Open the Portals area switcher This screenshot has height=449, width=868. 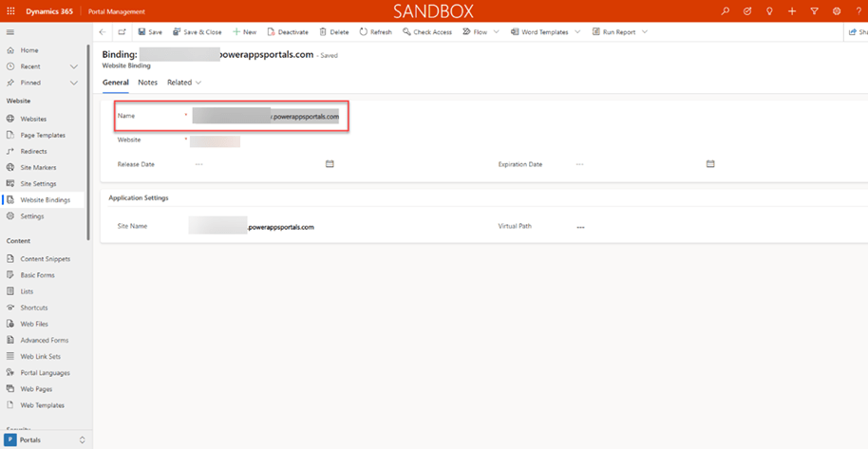pyautogui.click(x=46, y=440)
